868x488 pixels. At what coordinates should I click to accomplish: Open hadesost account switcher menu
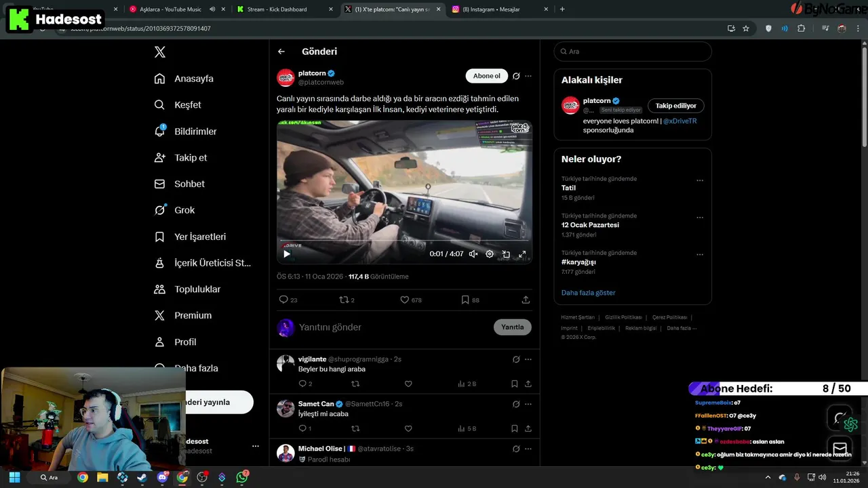click(x=256, y=446)
